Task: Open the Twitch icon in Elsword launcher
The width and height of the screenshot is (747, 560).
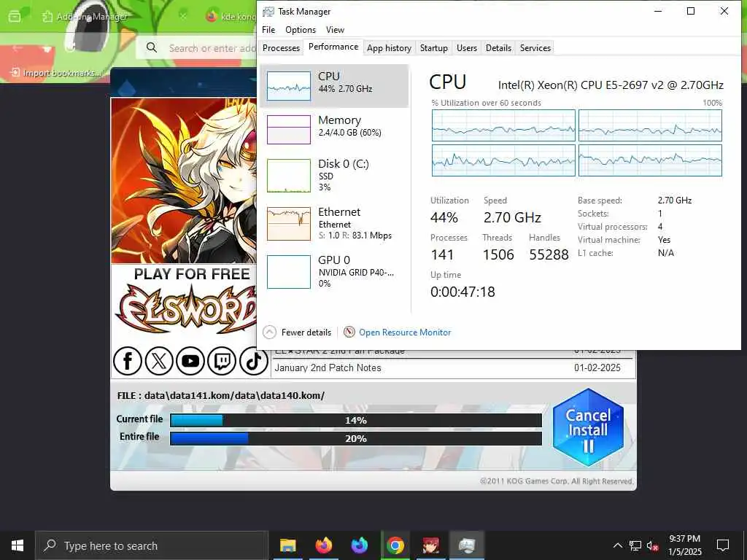Action: [222, 361]
